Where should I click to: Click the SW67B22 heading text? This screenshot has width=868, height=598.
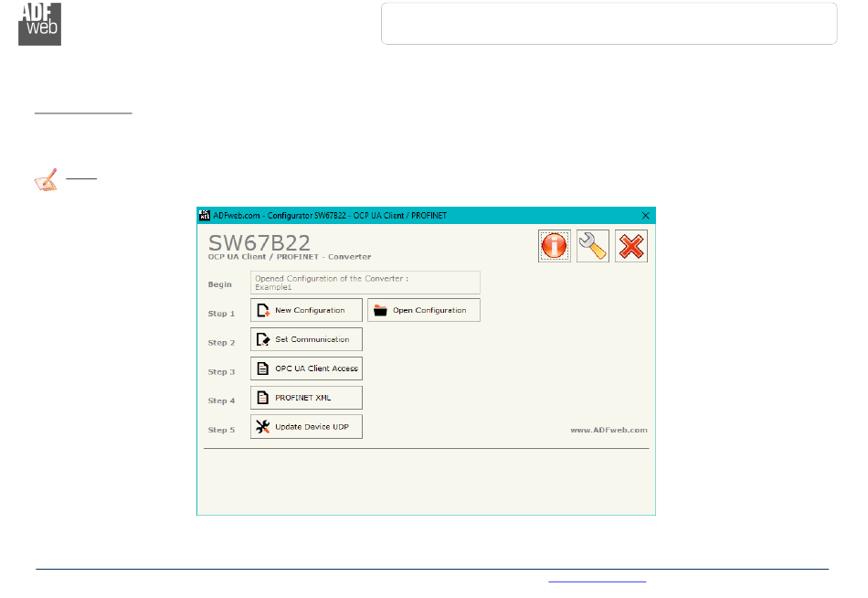coord(259,242)
